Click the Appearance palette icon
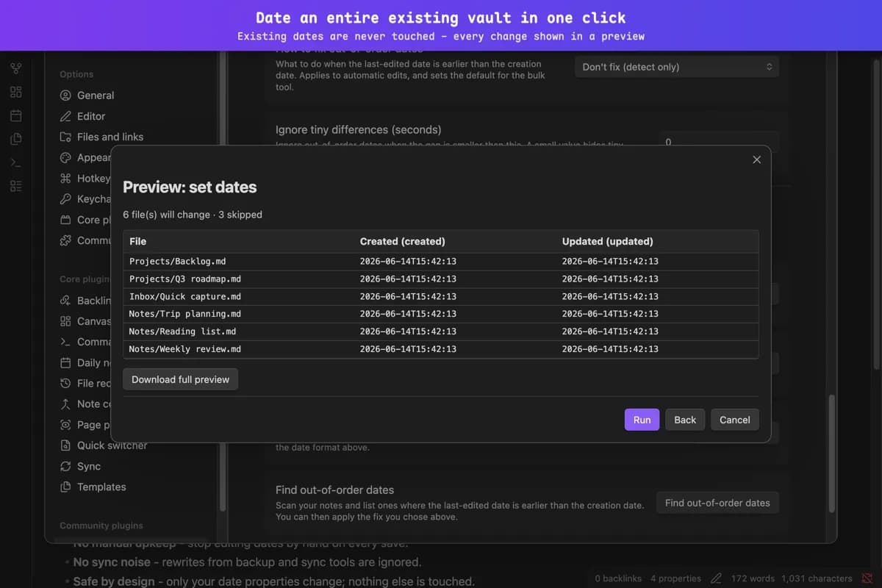Screen dimensions: 882x588 pyautogui.click(x=65, y=157)
